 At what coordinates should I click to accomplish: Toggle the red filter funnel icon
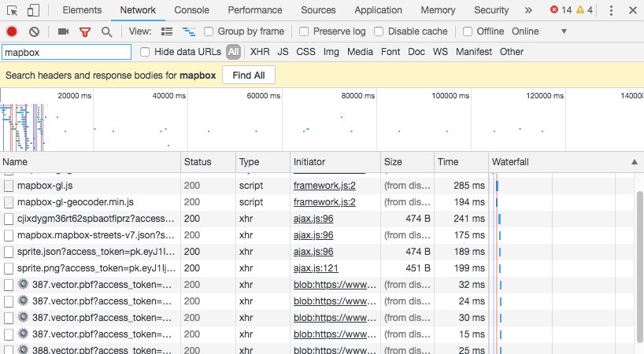(85, 31)
